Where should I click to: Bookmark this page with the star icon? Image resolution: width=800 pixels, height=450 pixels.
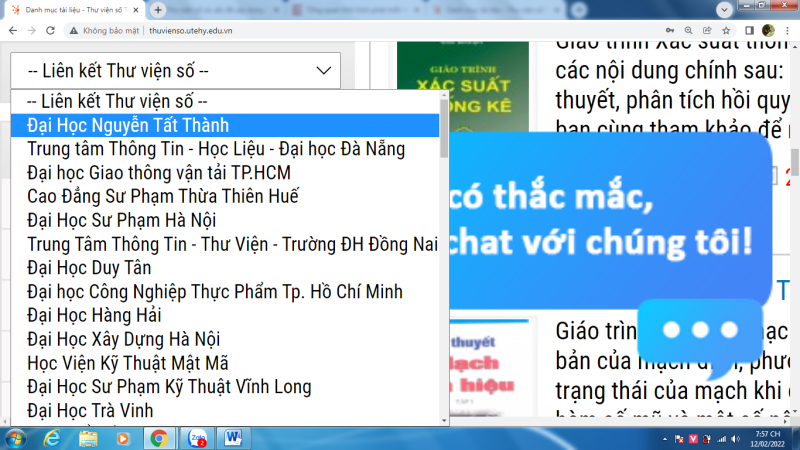point(726,31)
